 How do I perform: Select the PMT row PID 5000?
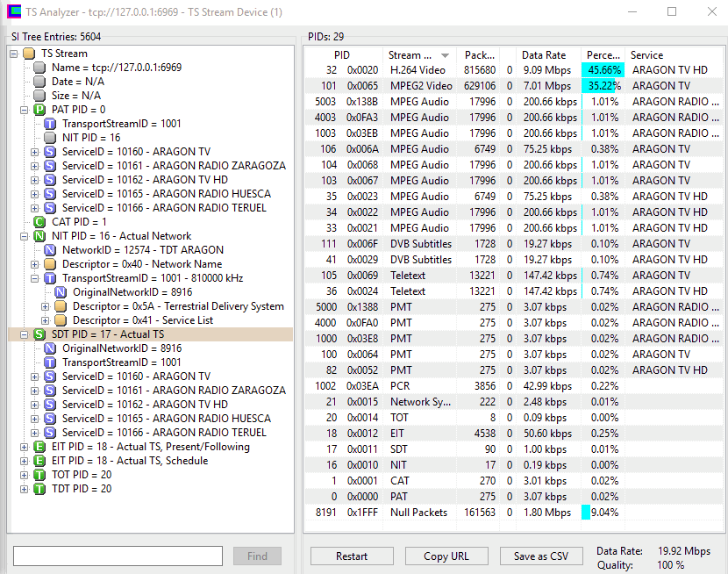[x=513, y=307]
